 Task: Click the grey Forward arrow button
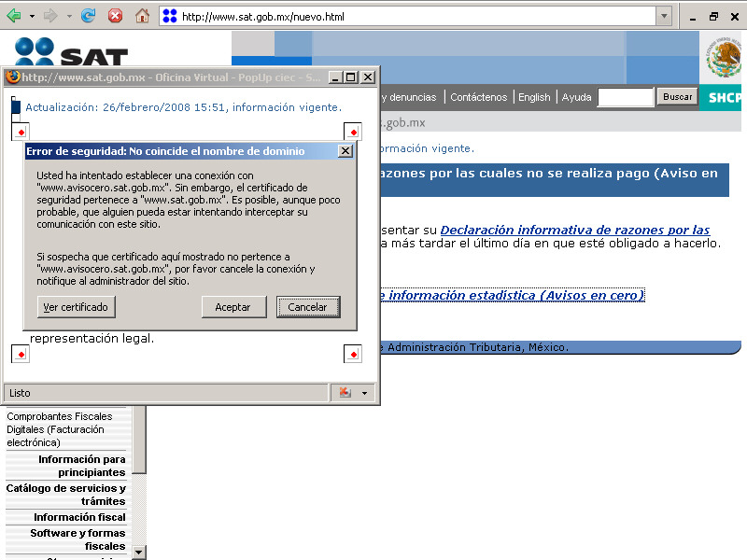pos(50,16)
